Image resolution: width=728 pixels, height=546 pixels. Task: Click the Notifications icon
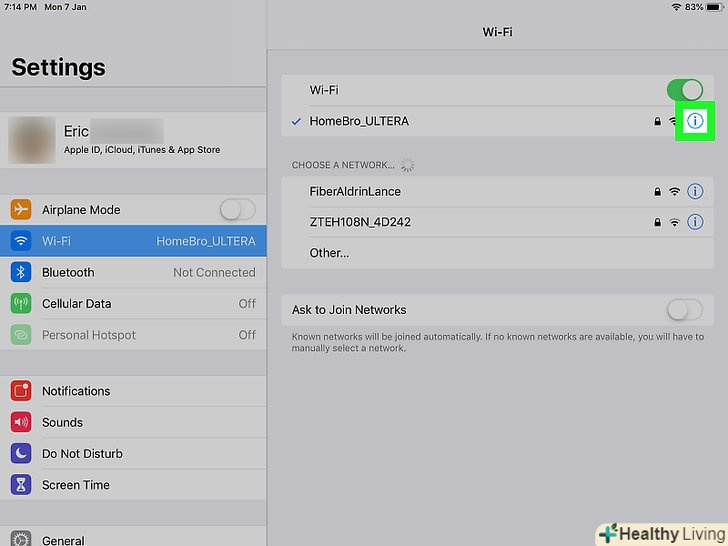[21, 391]
